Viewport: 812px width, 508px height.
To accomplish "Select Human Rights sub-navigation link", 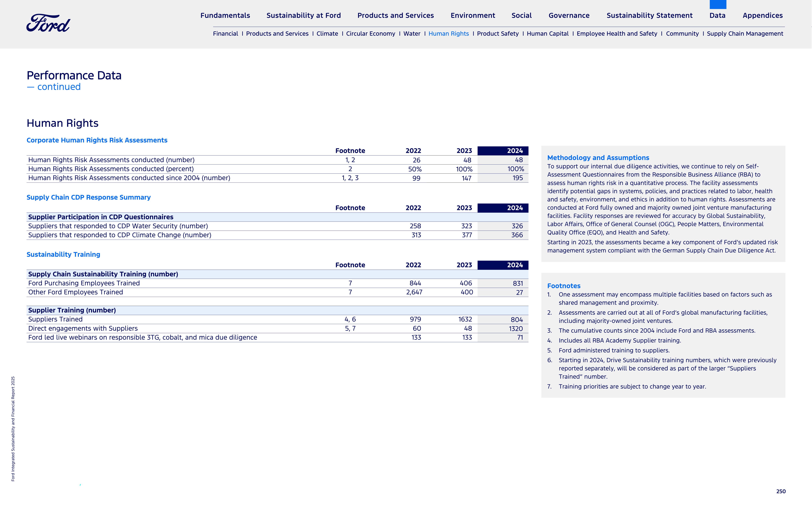I will [448, 34].
